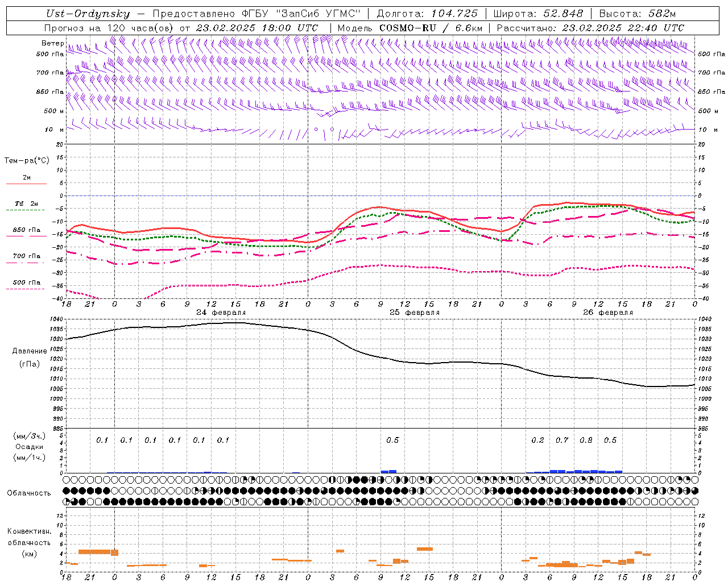Click the 'Модель COSMO-RU / 6.6км' label

click(x=409, y=28)
